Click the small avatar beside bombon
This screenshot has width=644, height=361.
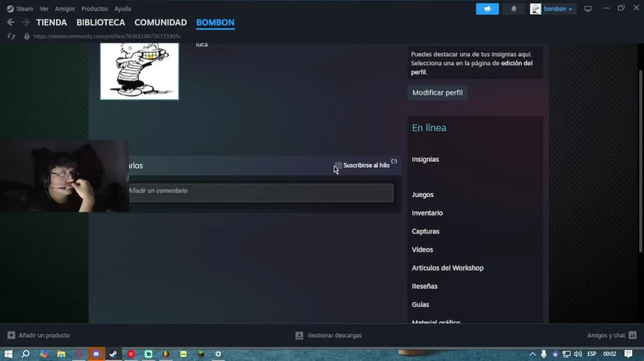pyautogui.click(x=536, y=9)
